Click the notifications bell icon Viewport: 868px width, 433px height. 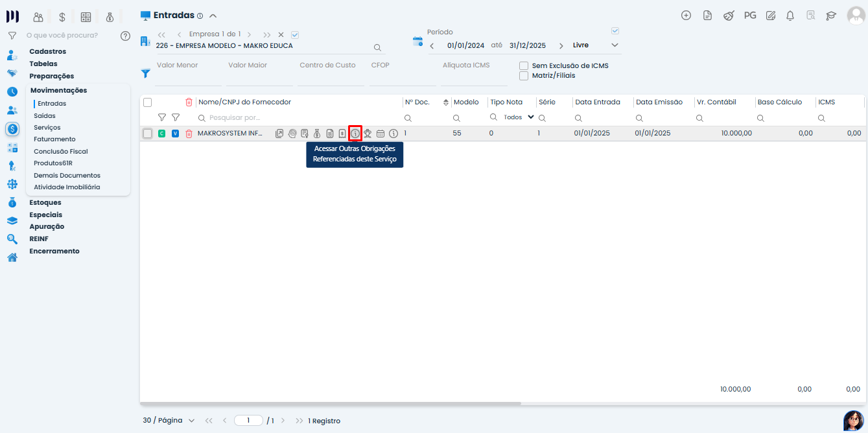790,16
